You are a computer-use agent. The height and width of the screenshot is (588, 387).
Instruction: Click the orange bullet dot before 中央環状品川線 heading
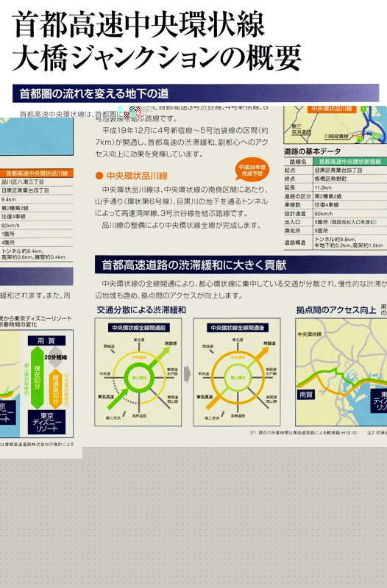coord(99,176)
